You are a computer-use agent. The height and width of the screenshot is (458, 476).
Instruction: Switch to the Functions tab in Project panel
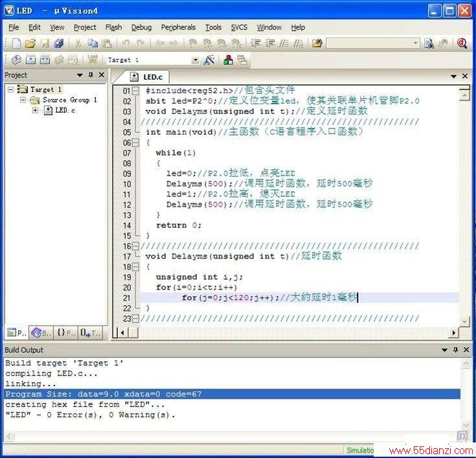[65, 333]
